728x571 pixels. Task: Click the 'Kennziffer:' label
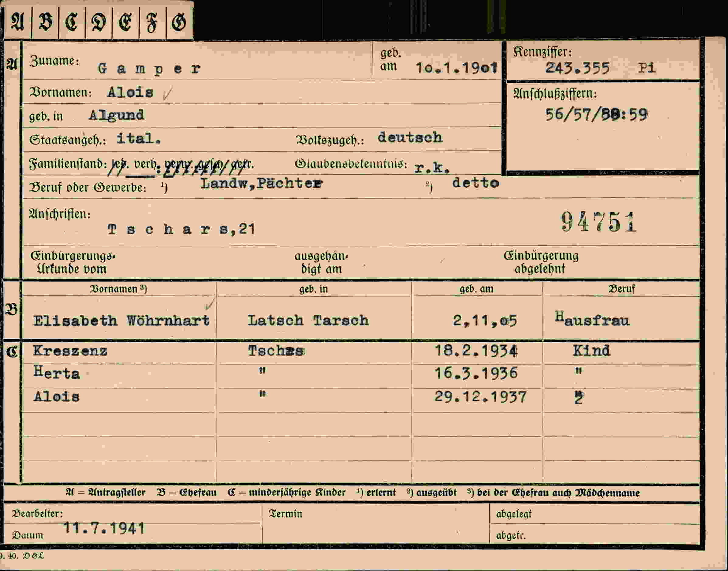543,52
